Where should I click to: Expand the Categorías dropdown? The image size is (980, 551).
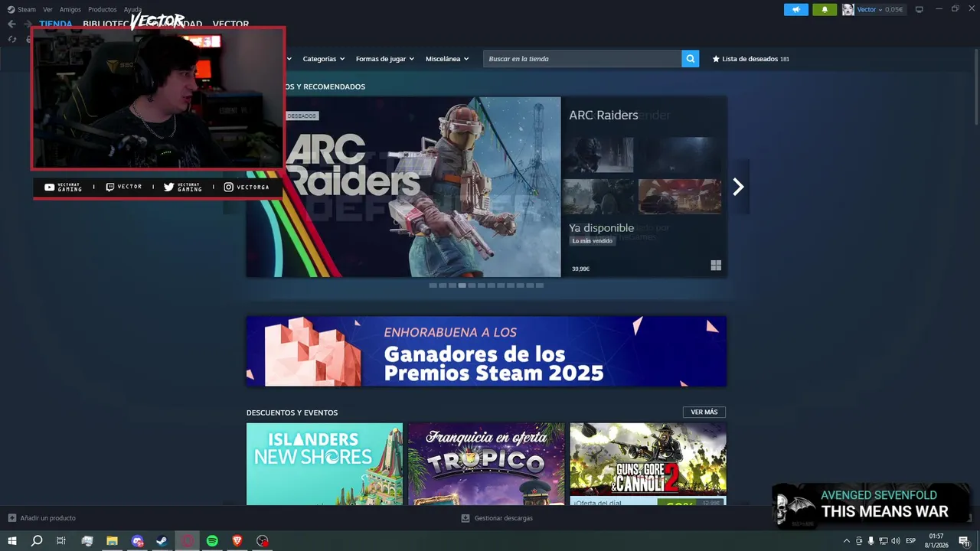pos(323,59)
